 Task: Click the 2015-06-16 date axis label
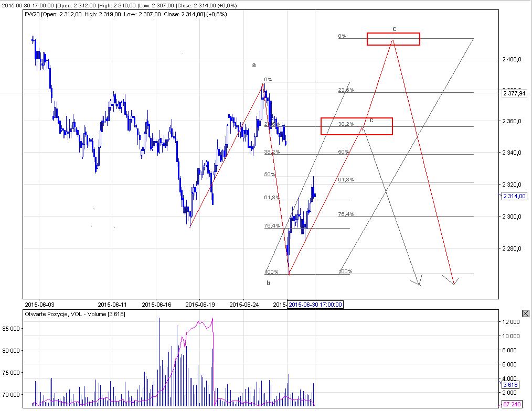(156, 305)
